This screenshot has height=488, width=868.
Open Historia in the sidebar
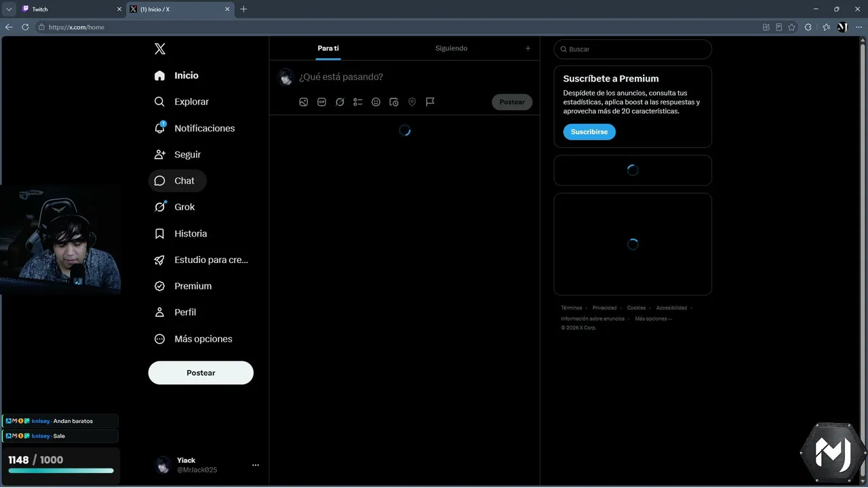[x=181, y=233]
